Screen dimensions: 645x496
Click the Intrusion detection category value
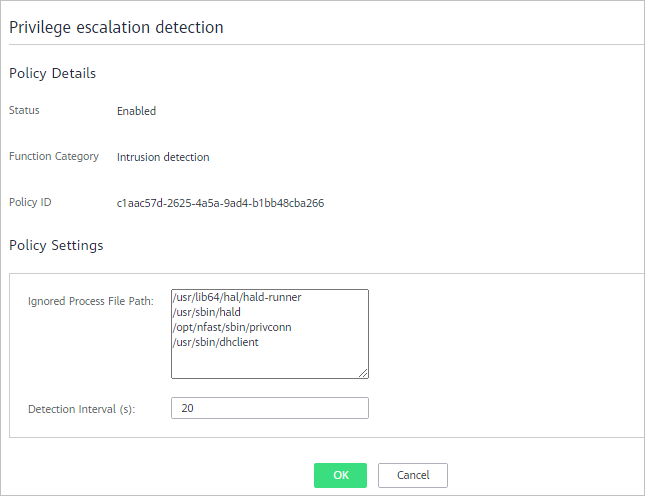(x=163, y=157)
